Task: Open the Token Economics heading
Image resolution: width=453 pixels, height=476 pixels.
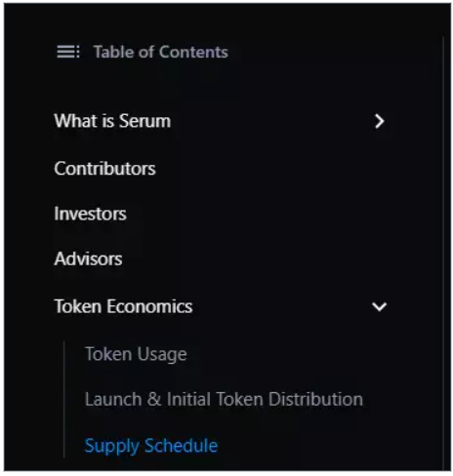Action: pyautogui.click(x=123, y=306)
